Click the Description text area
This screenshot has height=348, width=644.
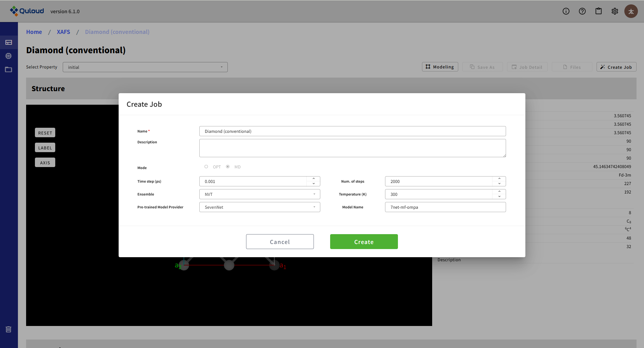pyautogui.click(x=352, y=148)
